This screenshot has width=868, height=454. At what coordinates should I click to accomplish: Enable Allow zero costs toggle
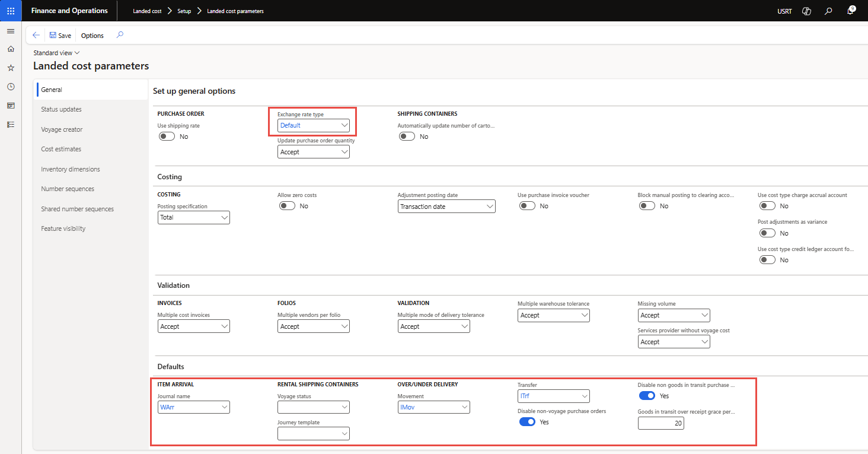[287, 206]
